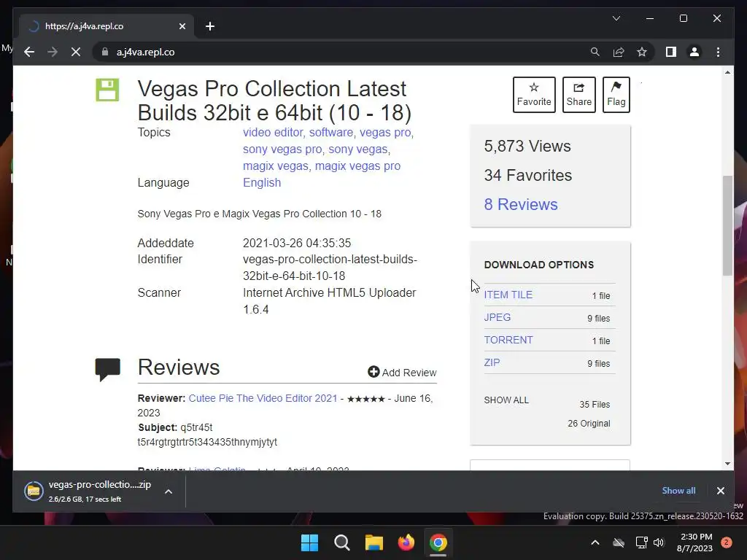Viewport: 747px width, 560px height.
Task: Close the a.j4va.repl.co tab
Action: (182, 26)
